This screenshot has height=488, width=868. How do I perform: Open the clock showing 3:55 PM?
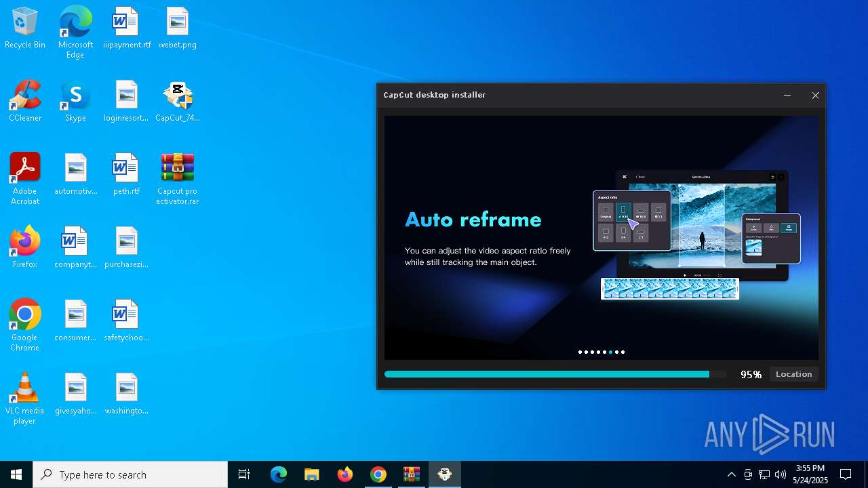tap(810, 474)
